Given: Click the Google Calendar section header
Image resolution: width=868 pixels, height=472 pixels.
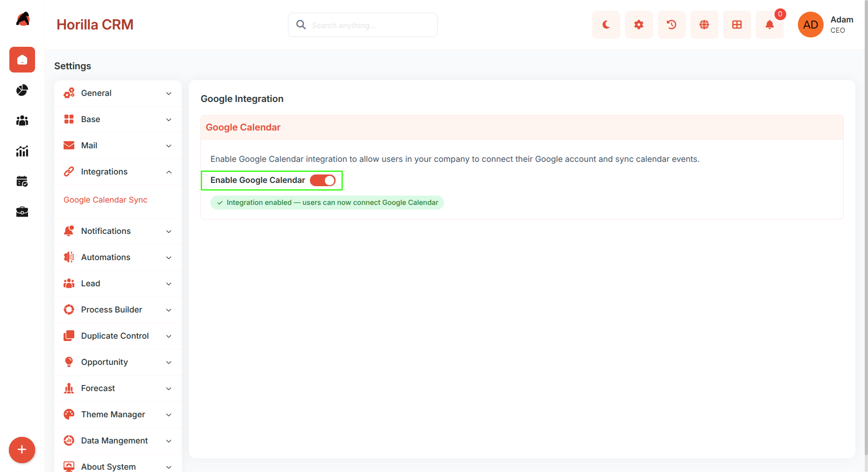Looking at the screenshot, I should [x=522, y=127].
